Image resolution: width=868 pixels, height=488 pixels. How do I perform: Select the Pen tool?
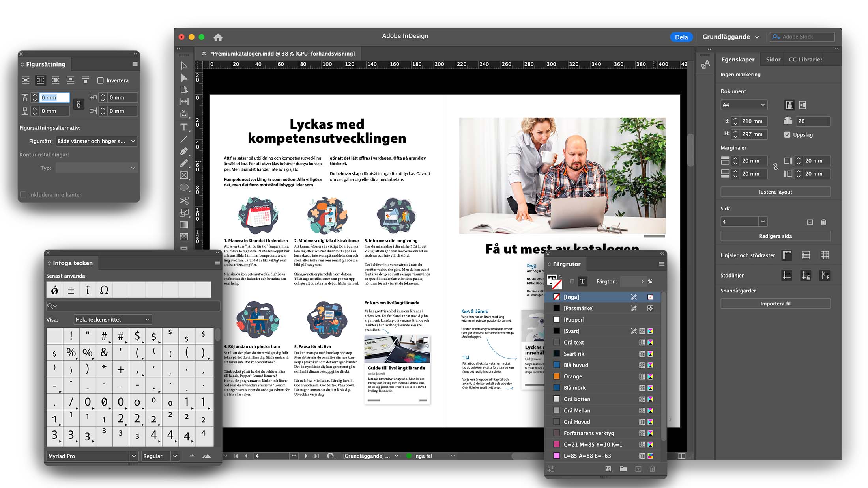pos(184,151)
